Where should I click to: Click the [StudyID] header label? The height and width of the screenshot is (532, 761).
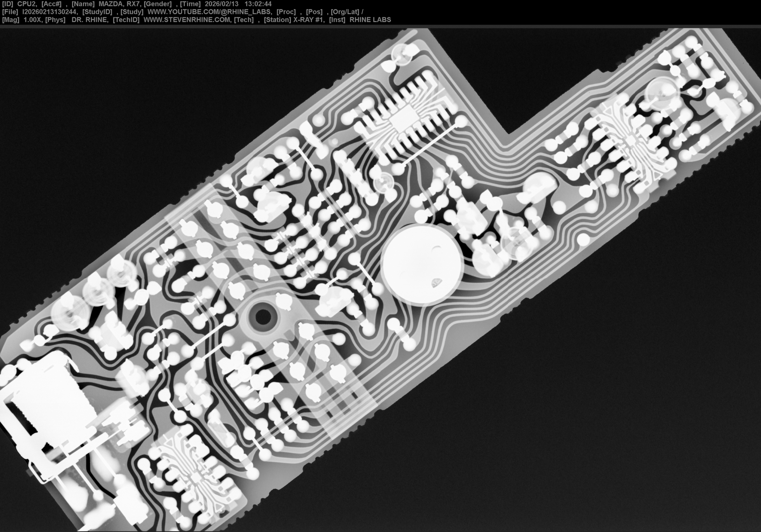pos(97,12)
